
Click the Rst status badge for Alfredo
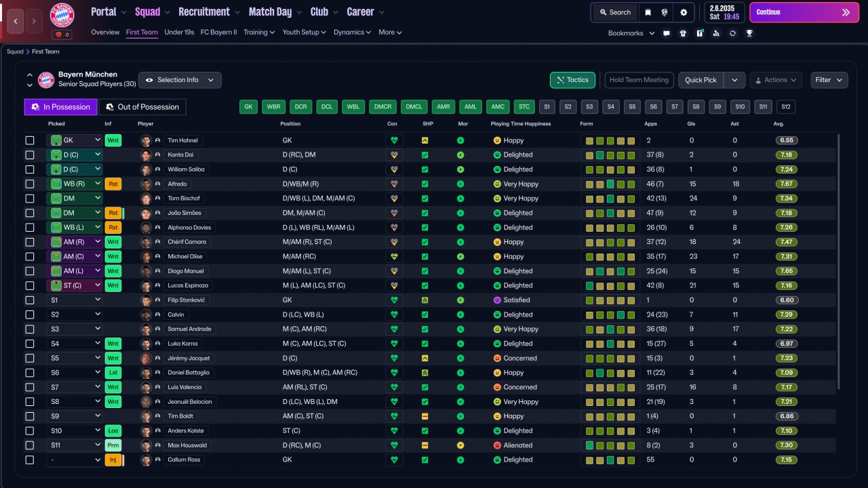coord(113,184)
